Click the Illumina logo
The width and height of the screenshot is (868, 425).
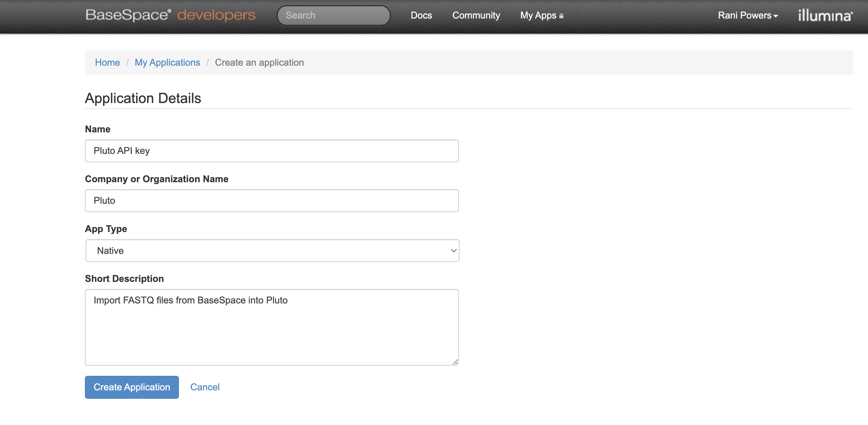click(x=825, y=15)
